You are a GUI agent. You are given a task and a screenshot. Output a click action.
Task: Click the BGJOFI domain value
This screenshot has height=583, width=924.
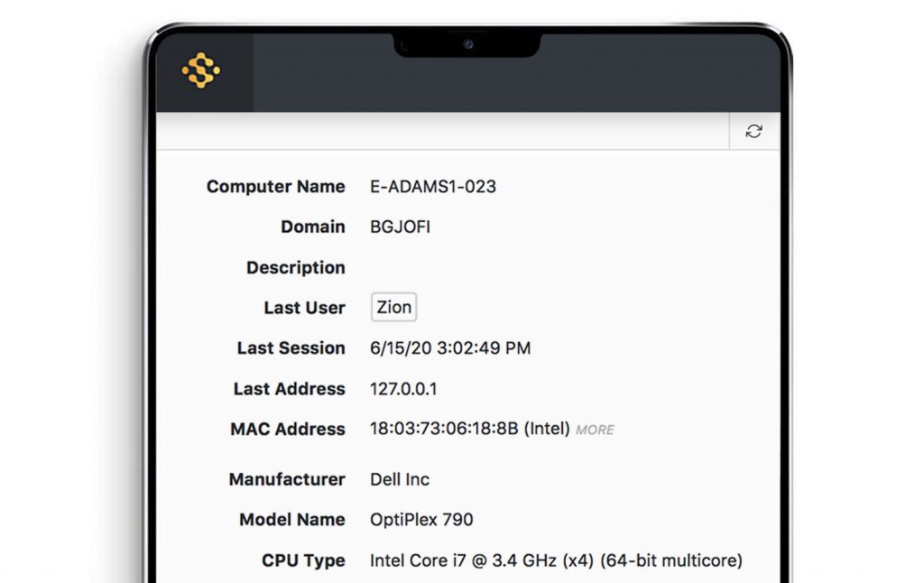click(x=400, y=227)
